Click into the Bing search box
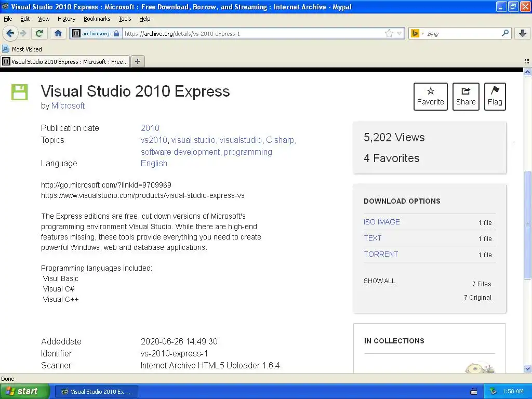This screenshot has height=399, width=532. [462, 34]
